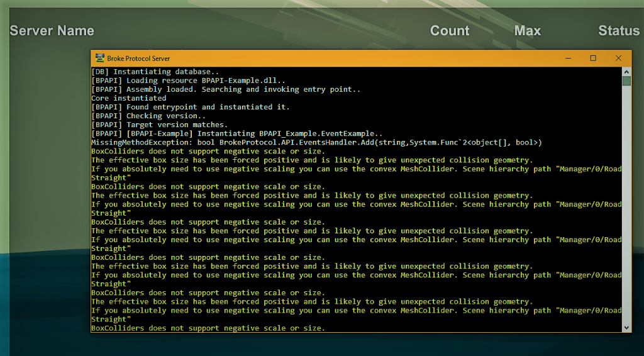Click the Broke Protocol Server title text
The image size is (644, 356).
[138, 58]
